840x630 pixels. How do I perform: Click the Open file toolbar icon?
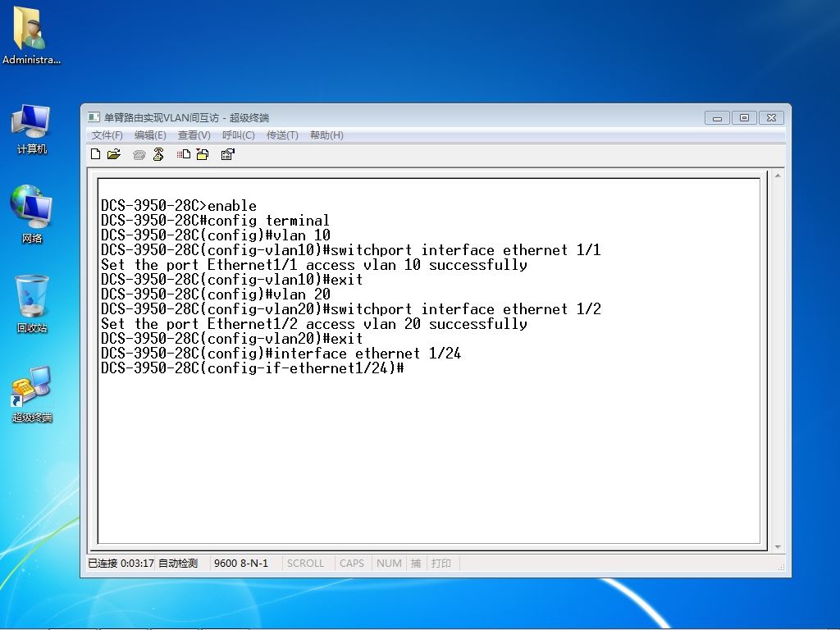[x=113, y=154]
